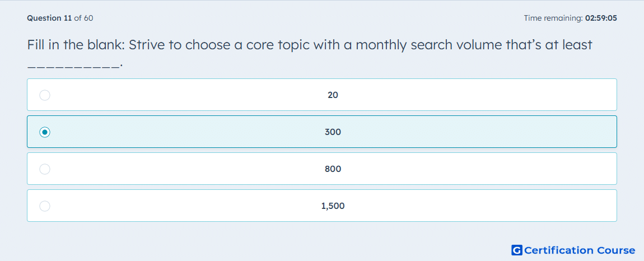
Task: Click the 'of 60' question count text
Action: click(x=83, y=18)
